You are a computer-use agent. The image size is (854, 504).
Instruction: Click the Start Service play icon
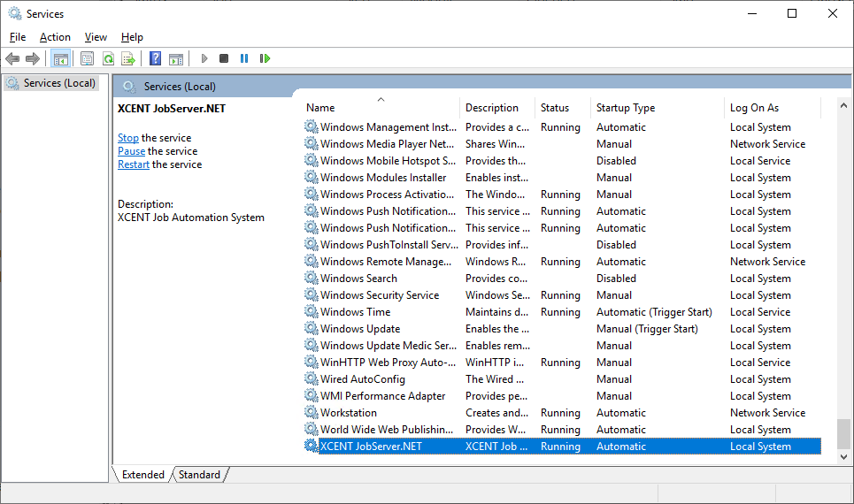pyautogui.click(x=204, y=58)
